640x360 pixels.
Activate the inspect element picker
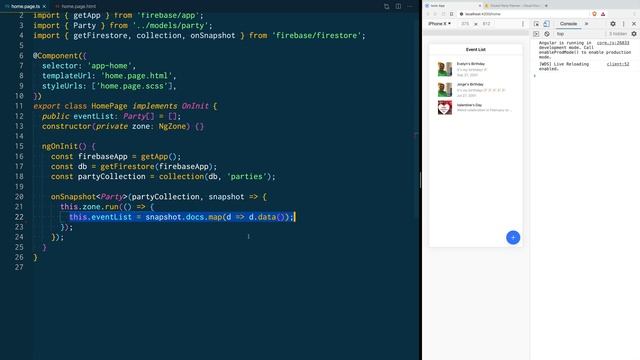point(536,24)
